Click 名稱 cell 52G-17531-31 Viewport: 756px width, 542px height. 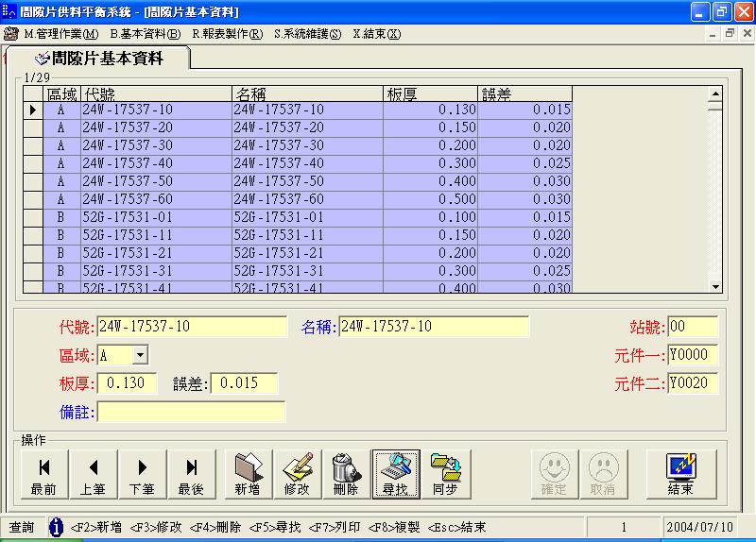click(308, 271)
